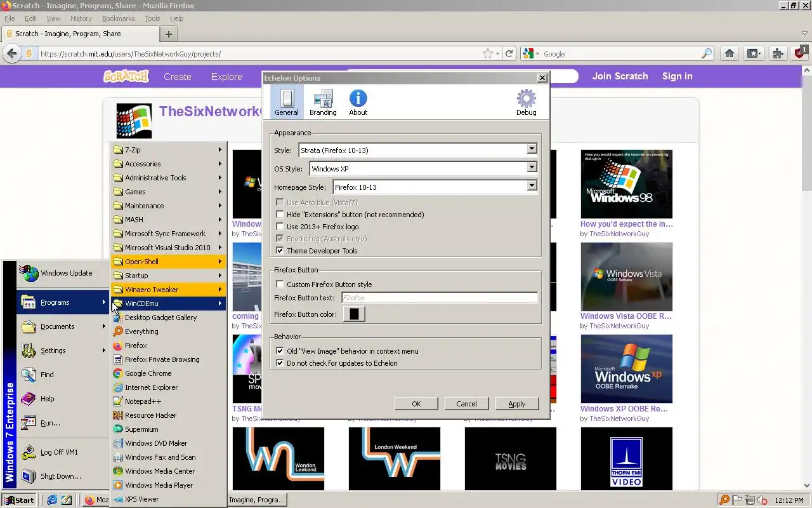
Task: Open Everything from Programs menu
Action: click(168, 331)
